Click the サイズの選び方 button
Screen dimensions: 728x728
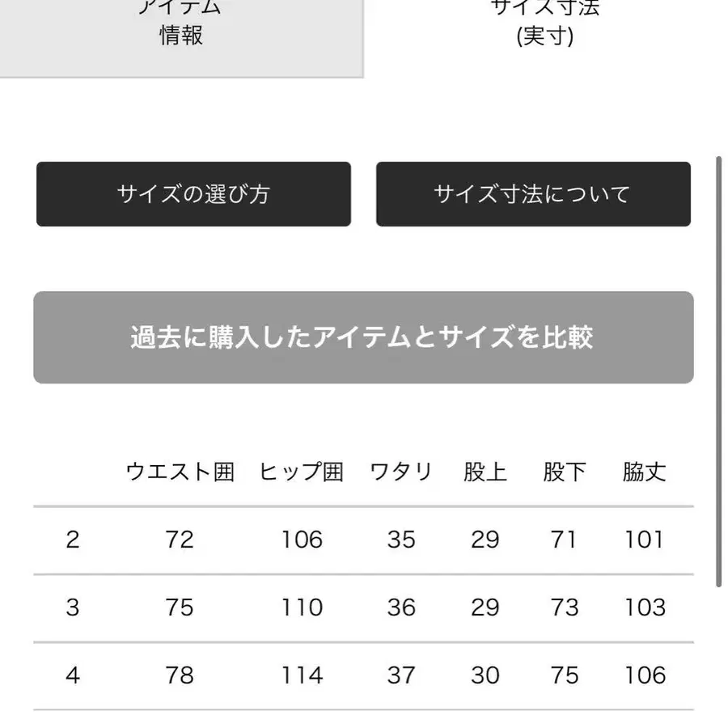[193, 194]
